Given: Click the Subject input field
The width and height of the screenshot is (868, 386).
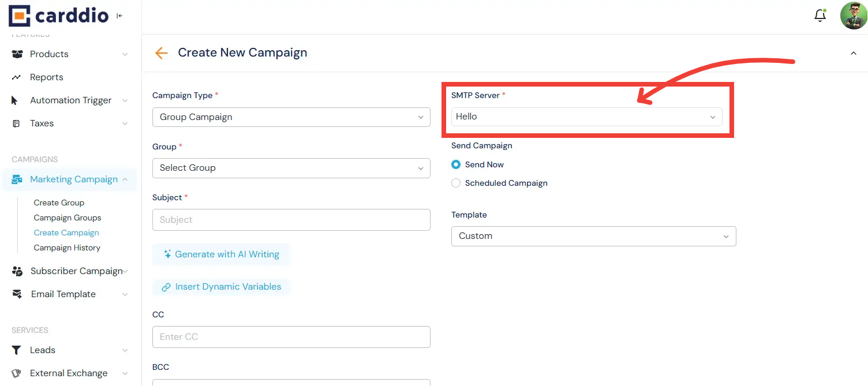Looking at the screenshot, I should click(291, 219).
